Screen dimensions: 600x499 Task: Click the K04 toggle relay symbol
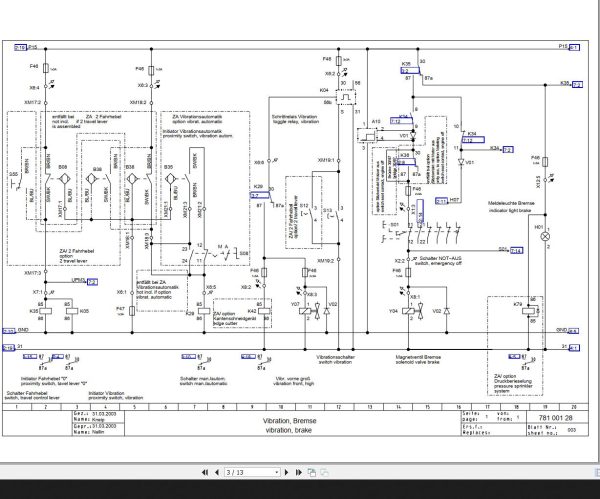pos(346,97)
